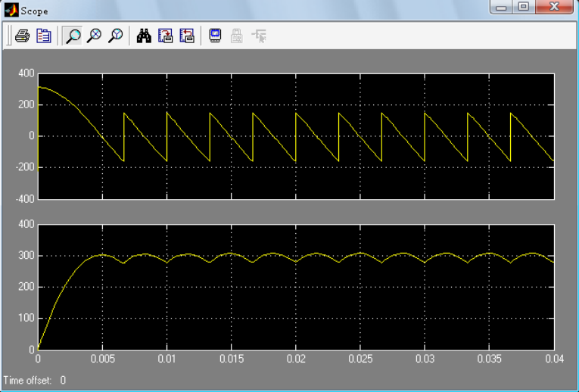
Task: Click inside the upper sawtooth waveform plot
Action: pos(296,136)
